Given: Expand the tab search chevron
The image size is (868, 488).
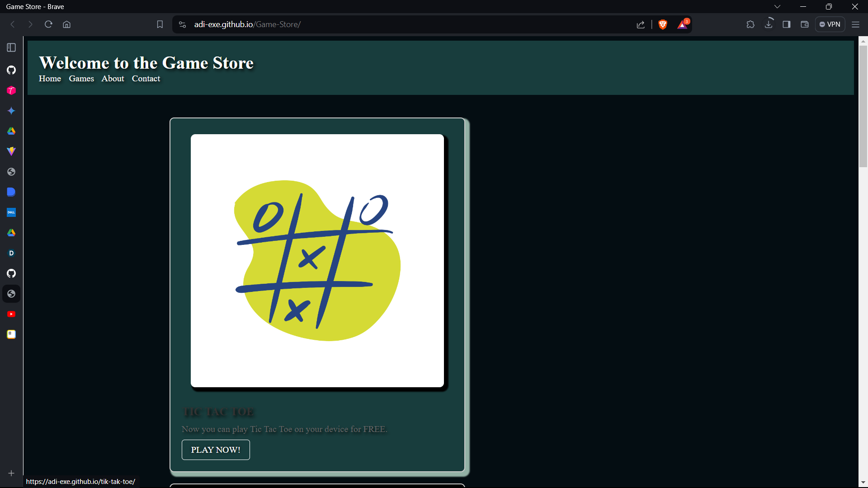Looking at the screenshot, I should pyautogui.click(x=777, y=7).
